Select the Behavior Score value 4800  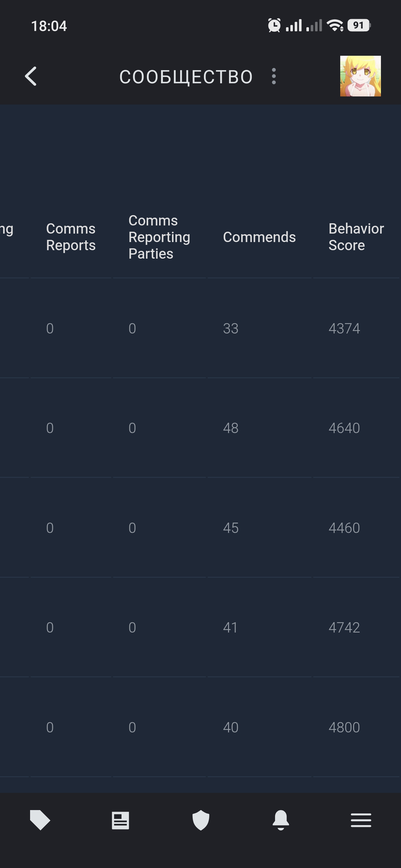(x=344, y=727)
